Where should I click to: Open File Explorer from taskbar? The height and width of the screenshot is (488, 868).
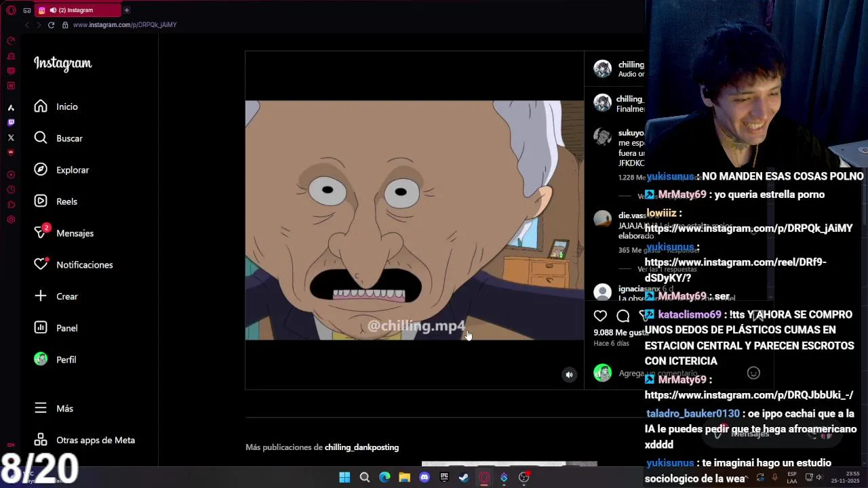tap(404, 477)
